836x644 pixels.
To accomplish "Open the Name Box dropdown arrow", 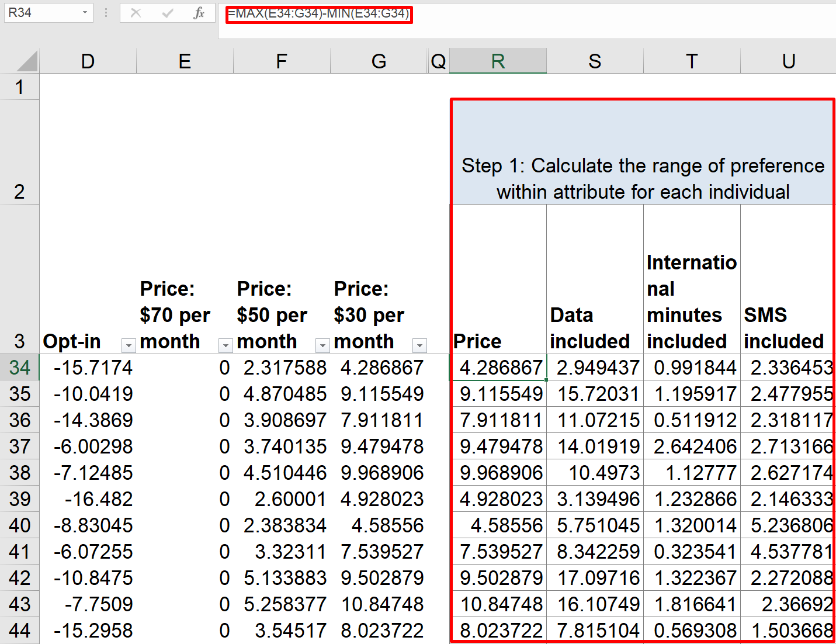I will (x=84, y=13).
